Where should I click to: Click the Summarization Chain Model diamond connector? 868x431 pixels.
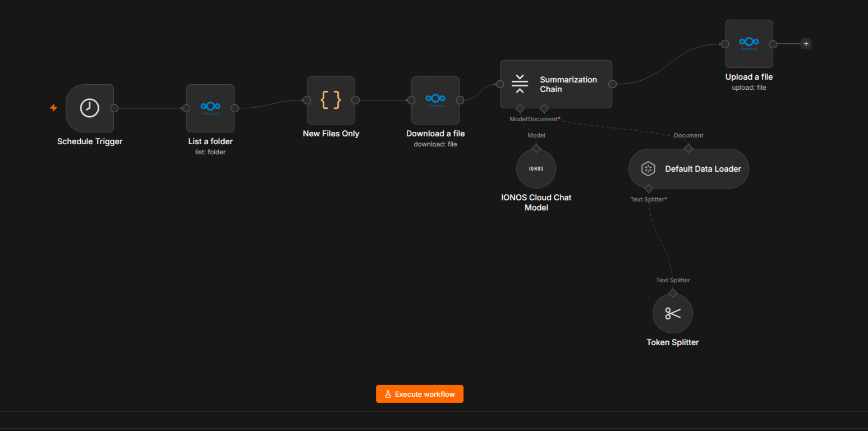point(520,108)
